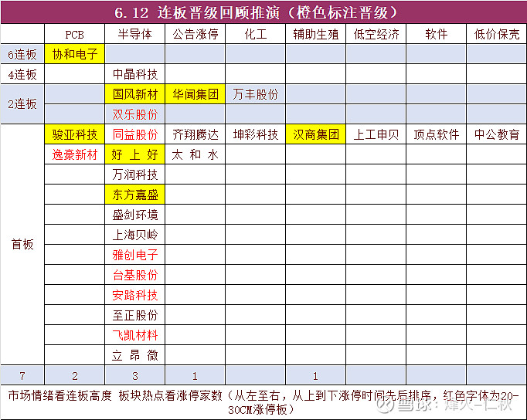This screenshot has height=420, width=527.
Task: Click the PCB count 2 cell
Action: [x=75, y=375]
